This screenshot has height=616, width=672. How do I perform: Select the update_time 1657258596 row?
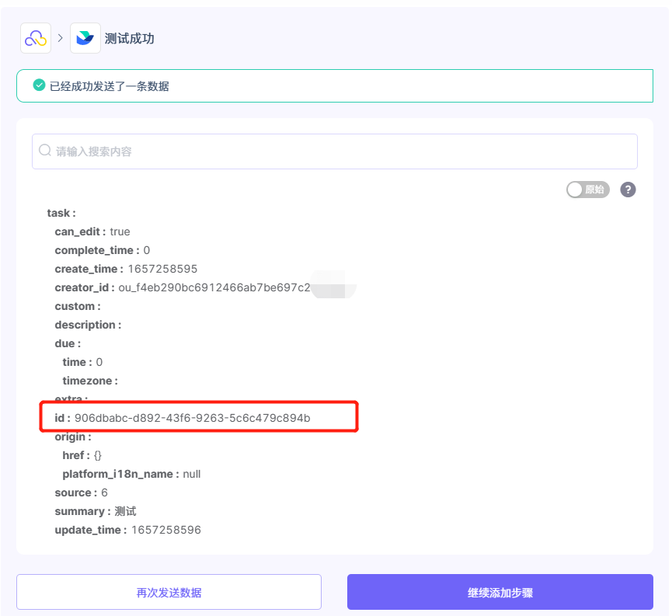click(127, 531)
